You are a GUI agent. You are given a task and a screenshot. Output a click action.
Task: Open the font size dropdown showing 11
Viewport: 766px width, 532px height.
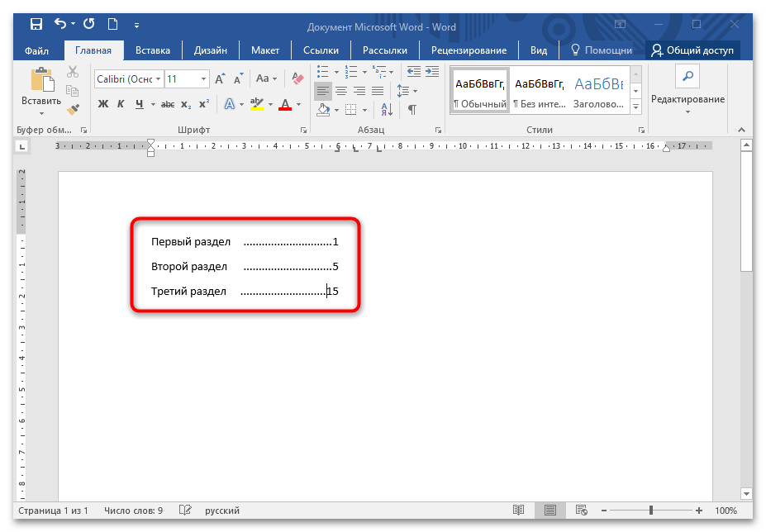(186, 79)
